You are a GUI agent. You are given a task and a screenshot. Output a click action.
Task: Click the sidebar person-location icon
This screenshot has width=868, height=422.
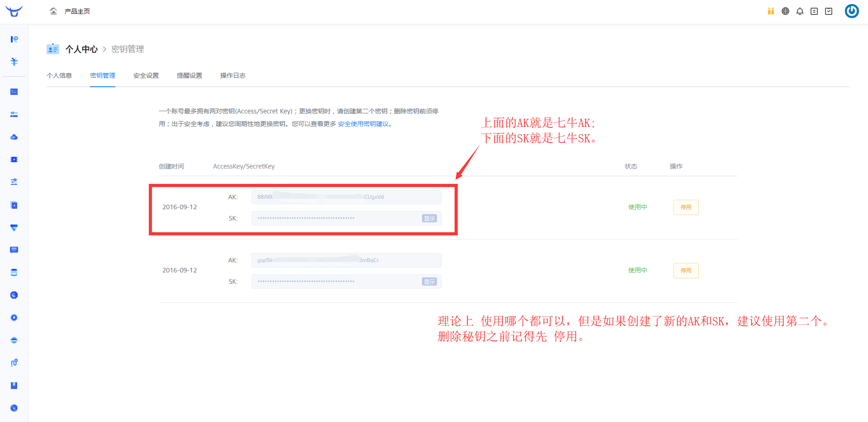14,39
